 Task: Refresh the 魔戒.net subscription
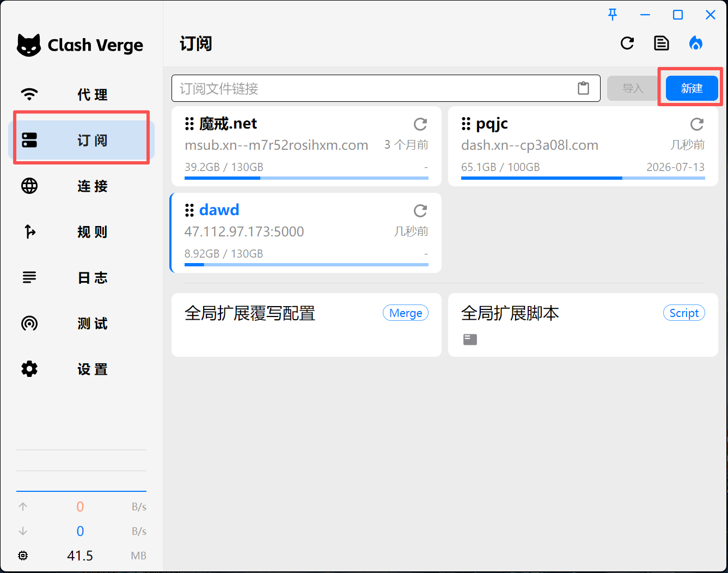[420, 124]
